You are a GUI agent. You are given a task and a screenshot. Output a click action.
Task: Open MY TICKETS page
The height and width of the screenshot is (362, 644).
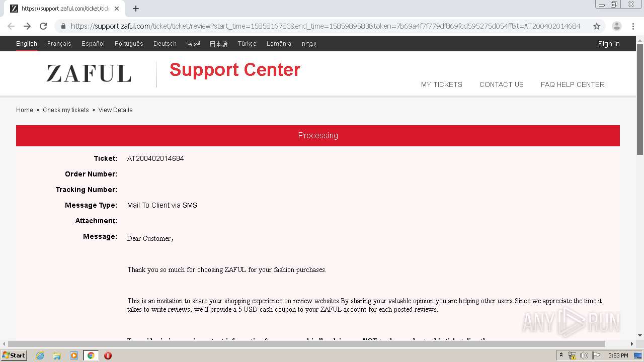tap(442, 84)
